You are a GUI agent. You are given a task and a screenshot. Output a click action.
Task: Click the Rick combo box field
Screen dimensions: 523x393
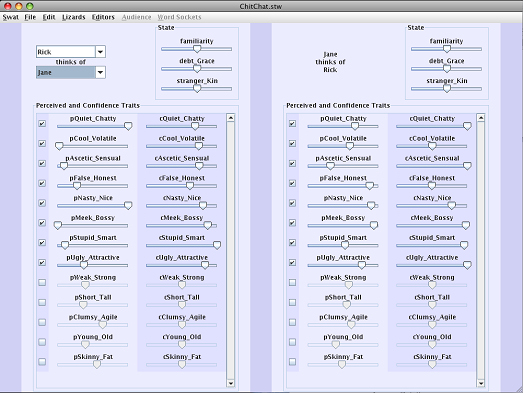pos(66,52)
